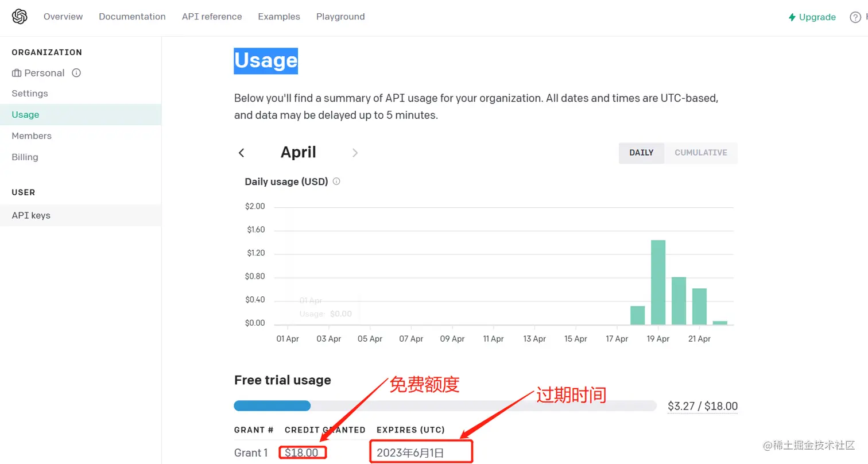Click the tallest bar on 18 Apr
The width and height of the screenshot is (868, 464).
coord(658,281)
